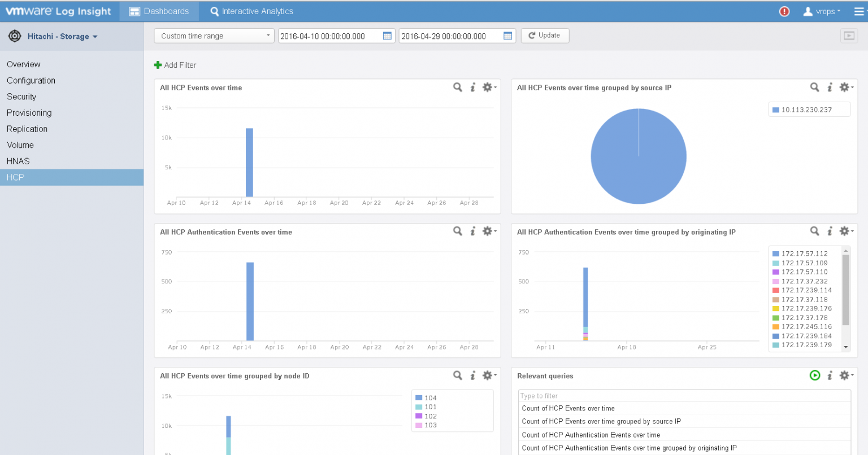The width and height of the screenshot is (868, 455).
Task: Open query Authentication Events grouped by originating IP
Action: tap(684, 448)
